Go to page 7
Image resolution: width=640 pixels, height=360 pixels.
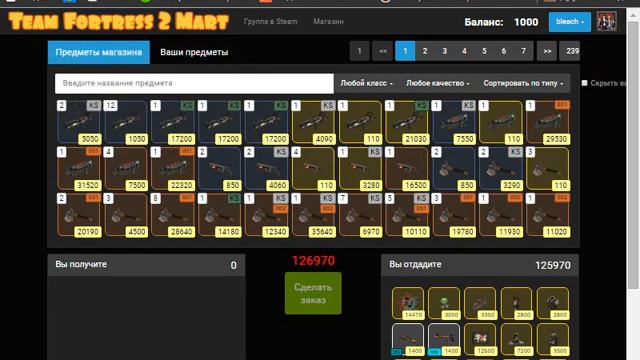pyautogui.click(x=523, y=51)
